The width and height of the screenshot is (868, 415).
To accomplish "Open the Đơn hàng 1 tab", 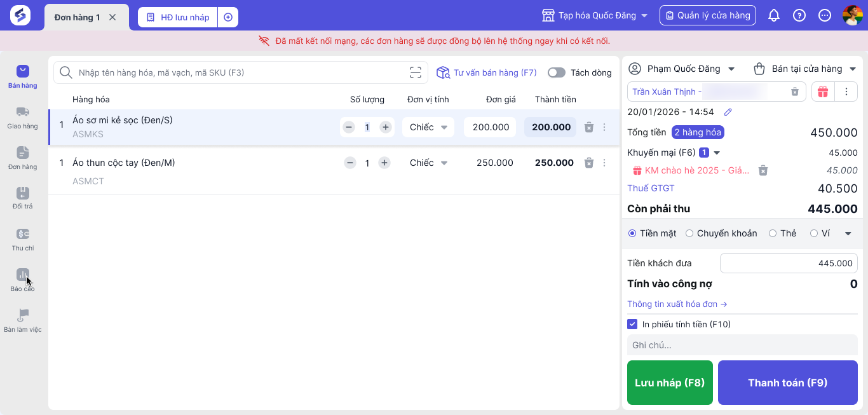I will click(78, 17).
